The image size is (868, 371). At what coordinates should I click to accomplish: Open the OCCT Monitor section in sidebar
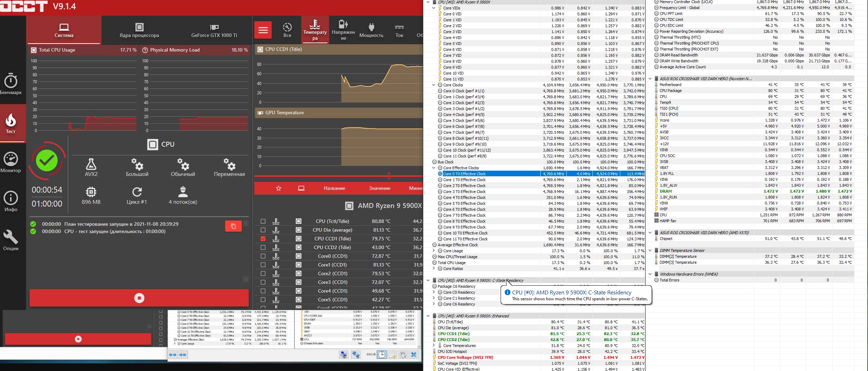tap(11, 162)
